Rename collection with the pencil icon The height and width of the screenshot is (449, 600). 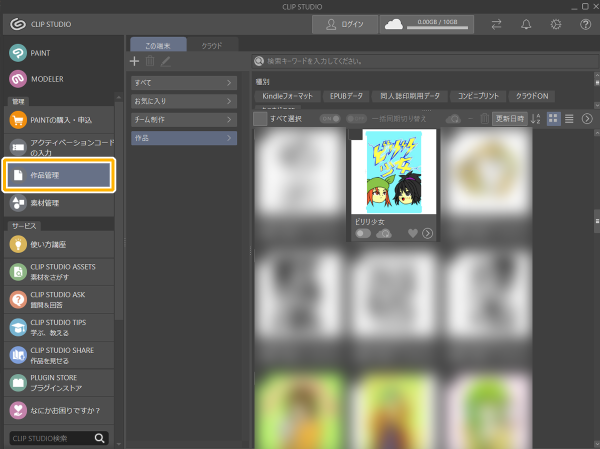point(165,61)
